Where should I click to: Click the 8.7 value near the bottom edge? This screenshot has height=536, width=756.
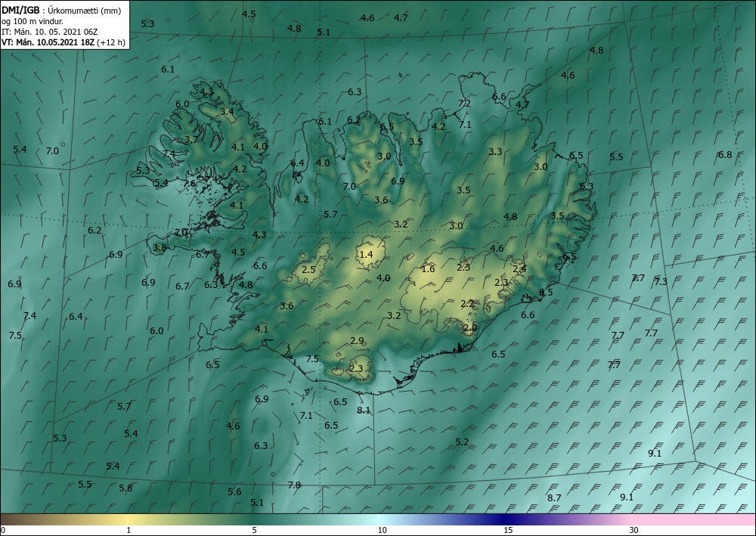point(554,497)
